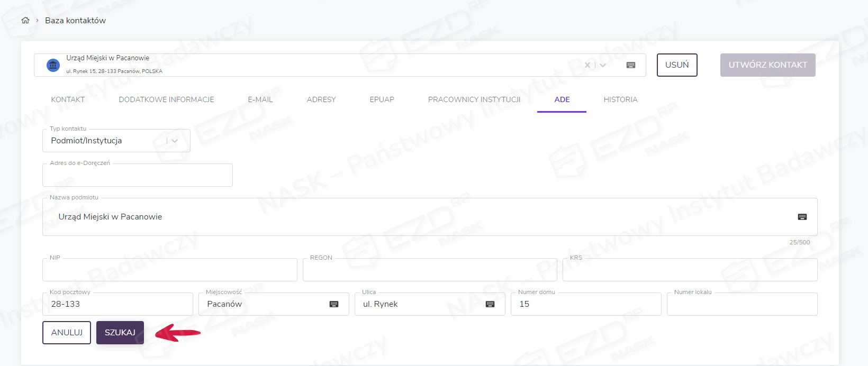Click the ANULUJ button
This screenshot has height=366, width=868.
(x=67, y=333)
